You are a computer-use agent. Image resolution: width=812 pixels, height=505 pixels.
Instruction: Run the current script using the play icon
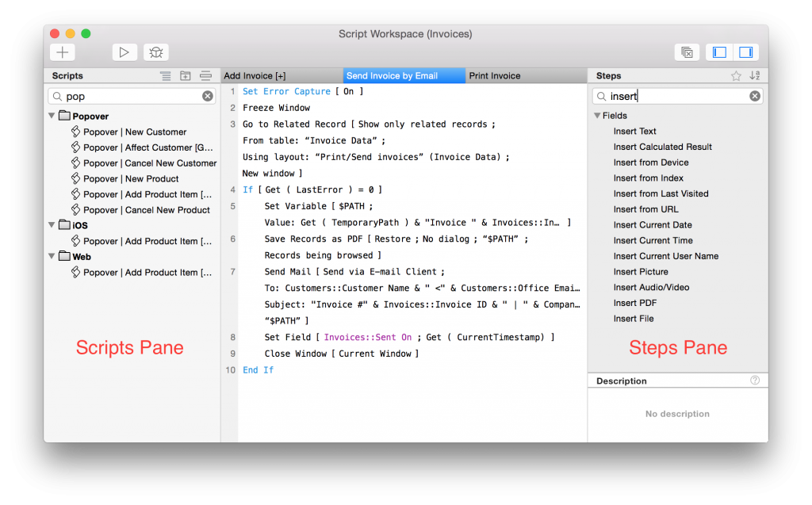point(124,52)
